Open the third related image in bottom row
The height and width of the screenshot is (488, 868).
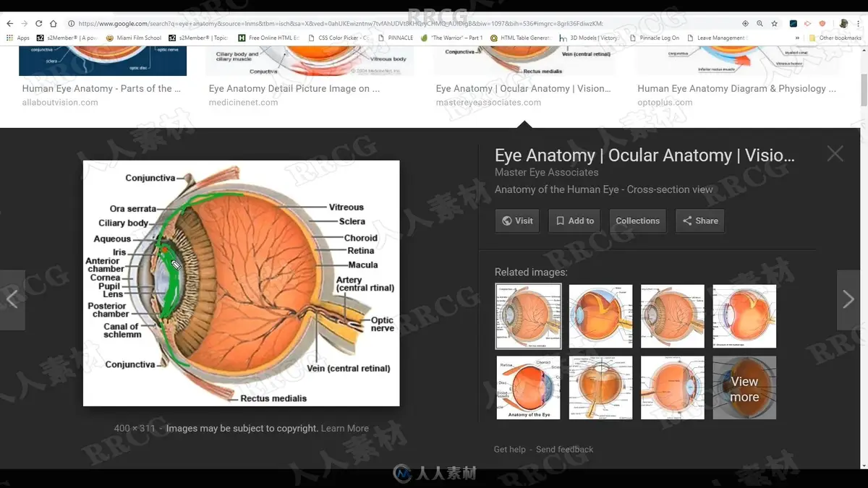(673, 388)
